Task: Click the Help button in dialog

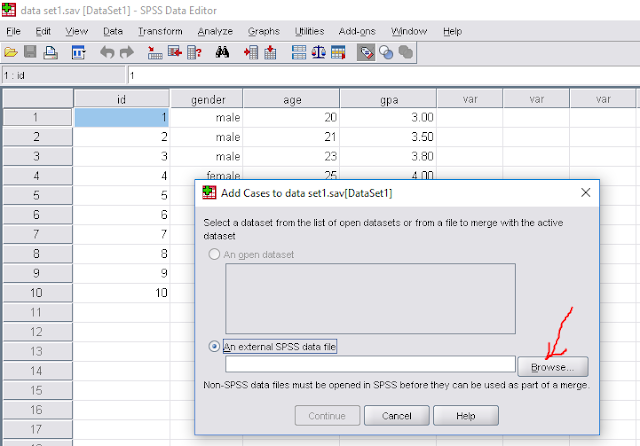Action: (466, 416)
